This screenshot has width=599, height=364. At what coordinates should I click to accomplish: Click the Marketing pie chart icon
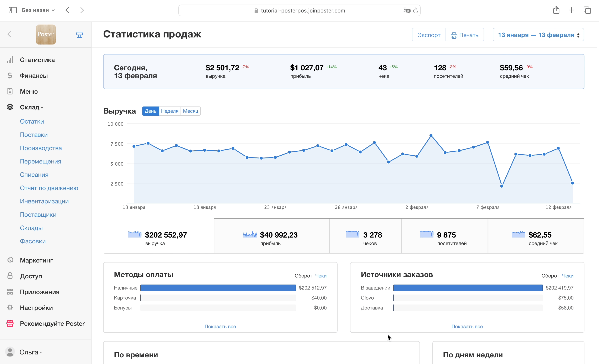[10, 260]
